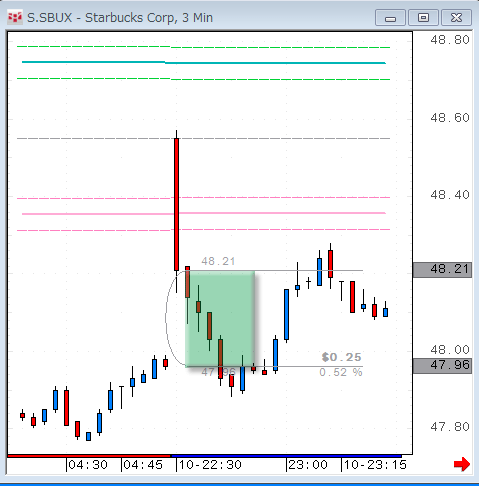
Task: Click the 48.21 price marker on price axis
Action: tap(442, 270)
